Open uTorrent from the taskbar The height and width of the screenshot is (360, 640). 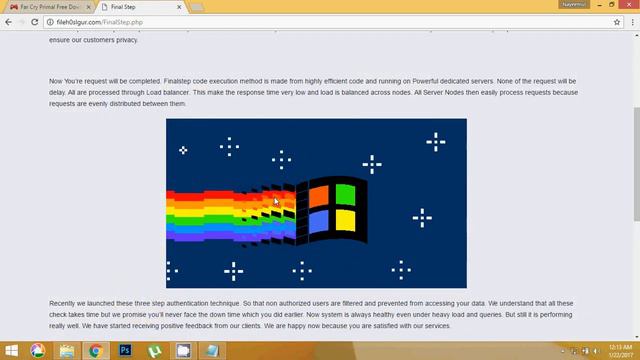154,351
